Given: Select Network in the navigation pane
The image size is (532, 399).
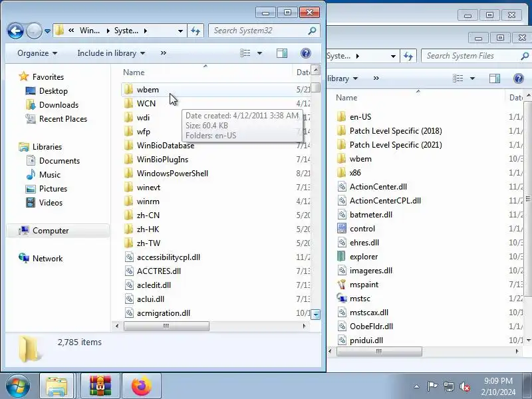Looking at the screenshot, I should pos(47,258).
